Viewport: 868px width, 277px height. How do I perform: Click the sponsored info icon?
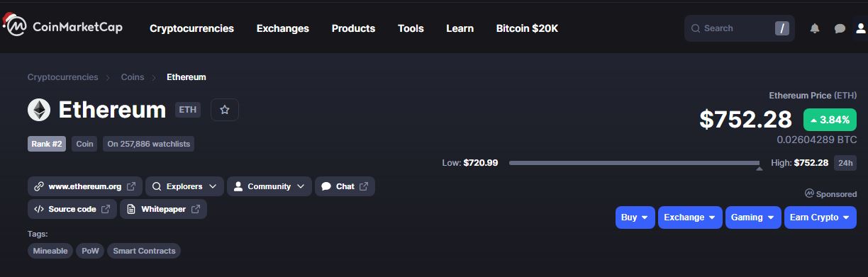[x=809, y=193]
